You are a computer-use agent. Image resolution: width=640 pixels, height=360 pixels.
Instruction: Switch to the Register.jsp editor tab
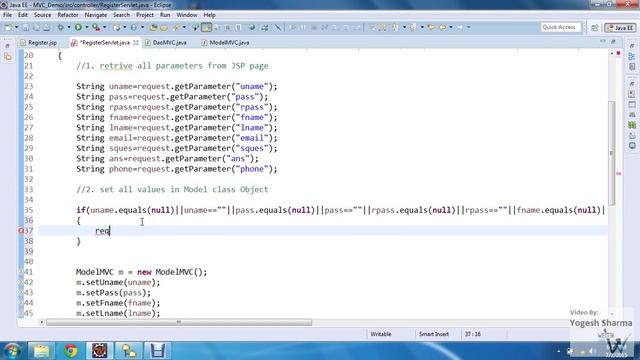pyautogui.click(x=39, y=42)
